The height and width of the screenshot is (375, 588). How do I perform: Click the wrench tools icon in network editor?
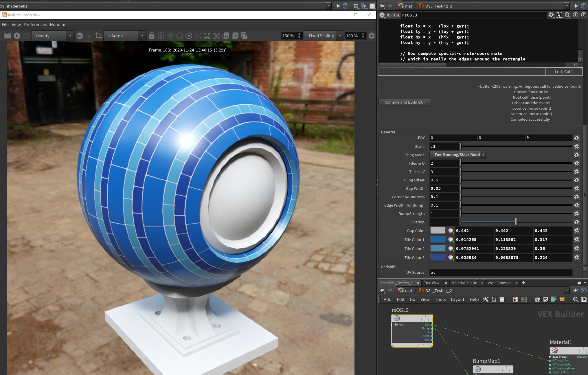click(486, 299)
